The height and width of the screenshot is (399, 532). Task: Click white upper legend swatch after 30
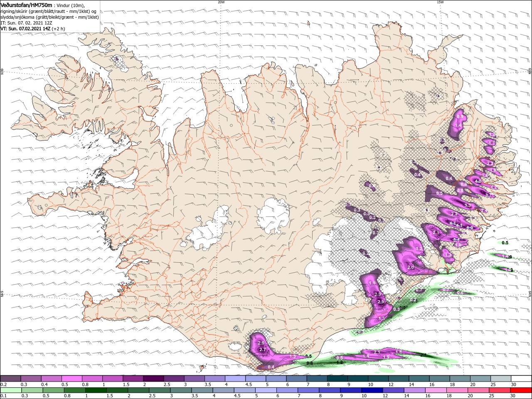(x=520, y=379)
